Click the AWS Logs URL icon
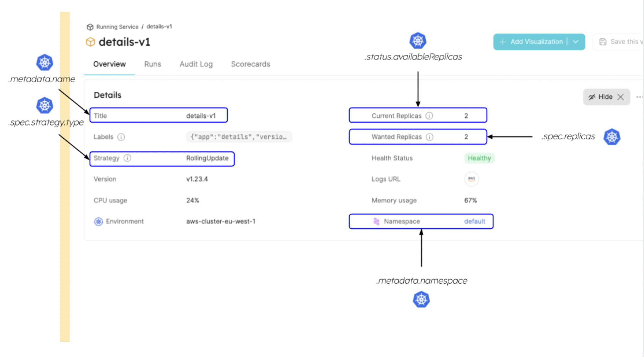Viewport: 644px width, 357px height. pos(471,179)
